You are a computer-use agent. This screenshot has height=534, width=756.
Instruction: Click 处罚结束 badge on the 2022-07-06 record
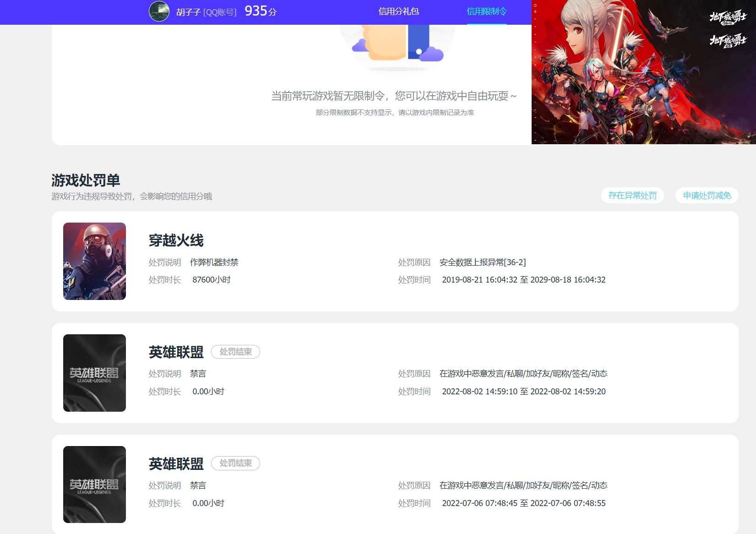pyautogui.click(x=235, y=463)
